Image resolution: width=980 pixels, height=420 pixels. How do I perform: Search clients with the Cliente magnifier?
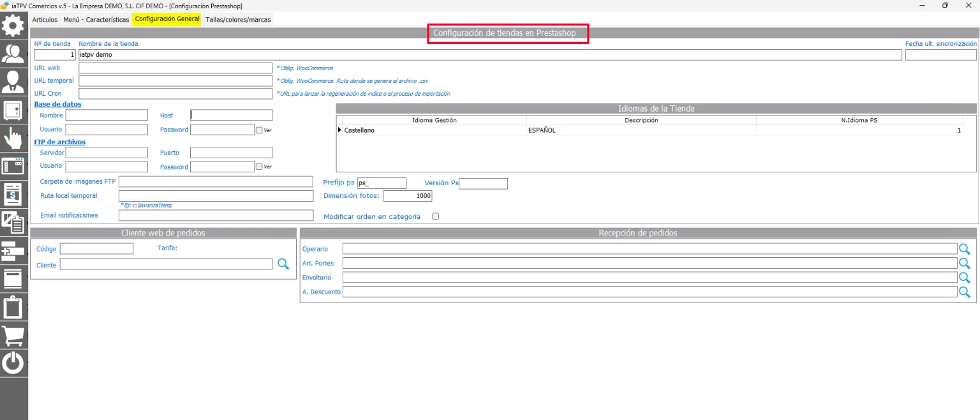[x=283, y=264]
